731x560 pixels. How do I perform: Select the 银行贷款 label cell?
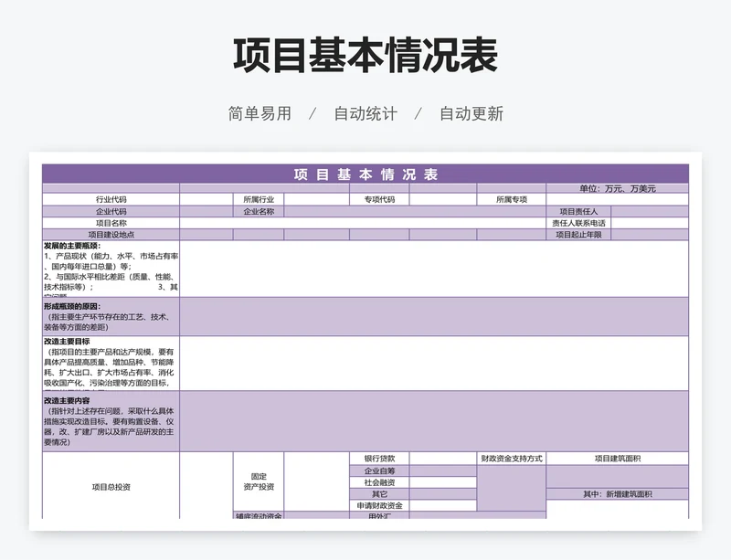[379, 459]
